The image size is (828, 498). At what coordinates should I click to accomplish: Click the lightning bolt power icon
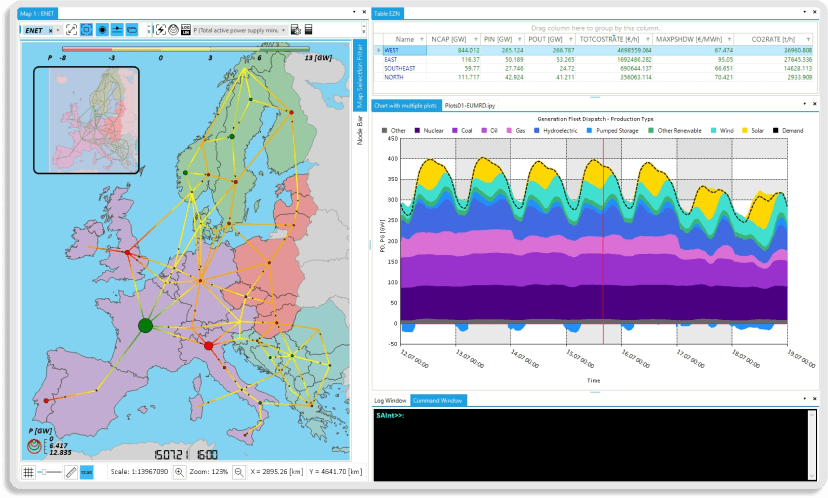[160, 30]
